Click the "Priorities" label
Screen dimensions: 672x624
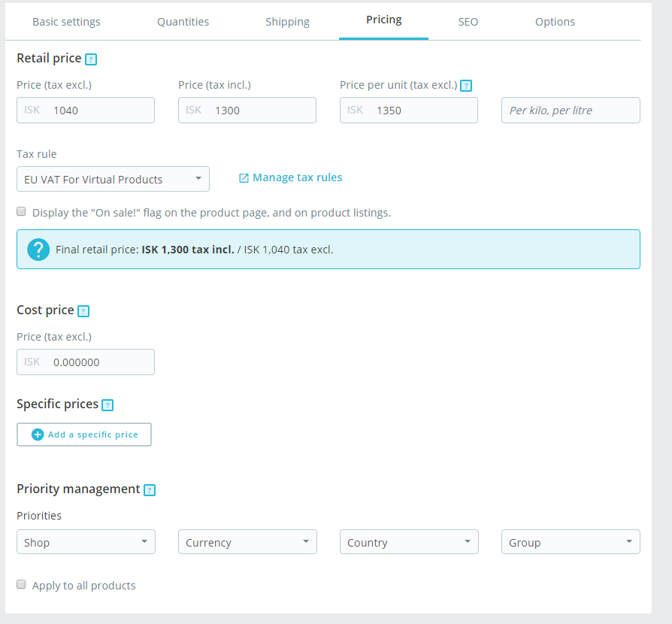point(39,516)
